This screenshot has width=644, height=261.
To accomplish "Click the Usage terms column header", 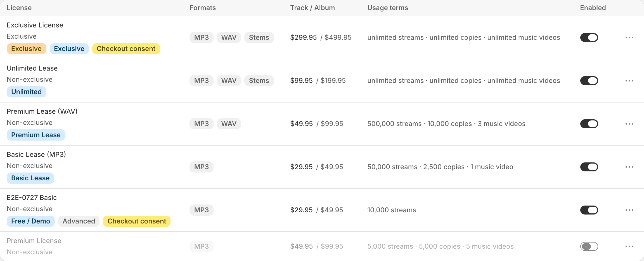I will pyautogui.click(x=387, y=8).
